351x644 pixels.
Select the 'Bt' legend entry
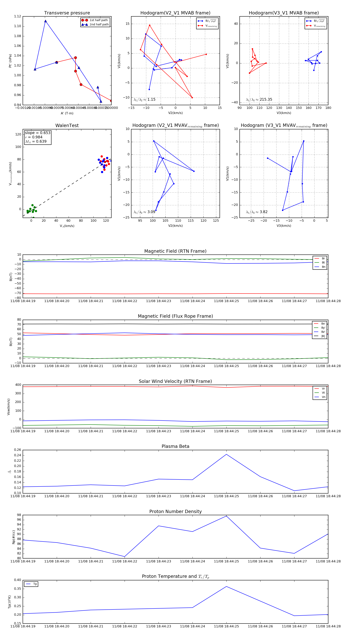(x=320, y=262)
